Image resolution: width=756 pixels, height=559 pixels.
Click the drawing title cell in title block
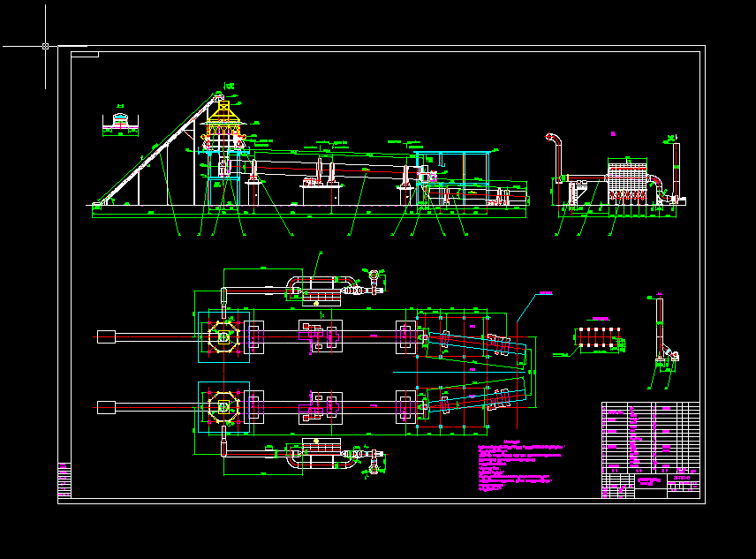[650, 481]
